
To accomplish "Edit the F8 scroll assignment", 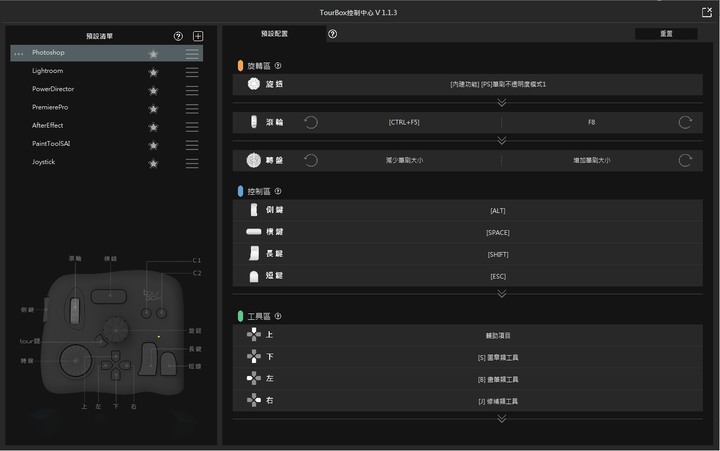I will [591, 122].
